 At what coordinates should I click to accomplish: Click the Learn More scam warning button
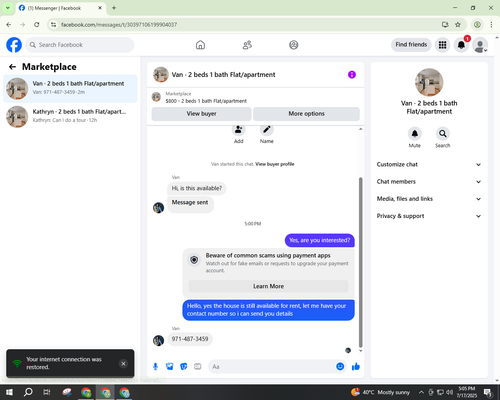268,286
